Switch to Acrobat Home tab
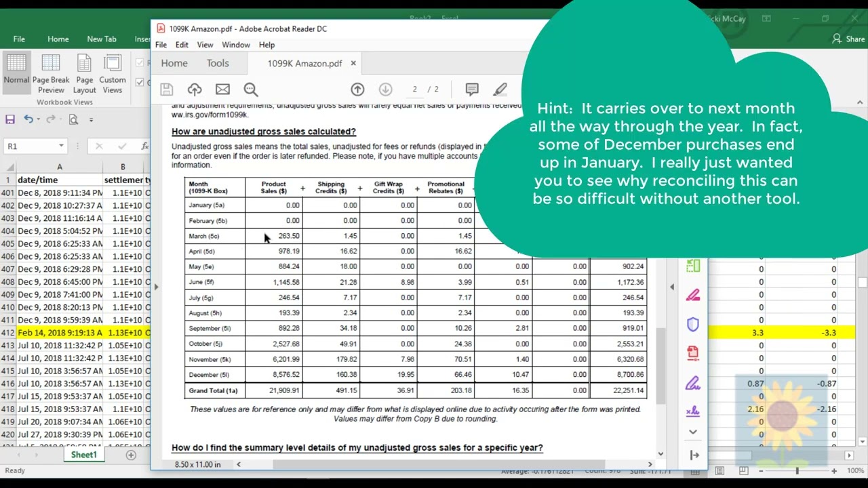Viewport: 868px width, 488px height. click(x=174, y=63)
